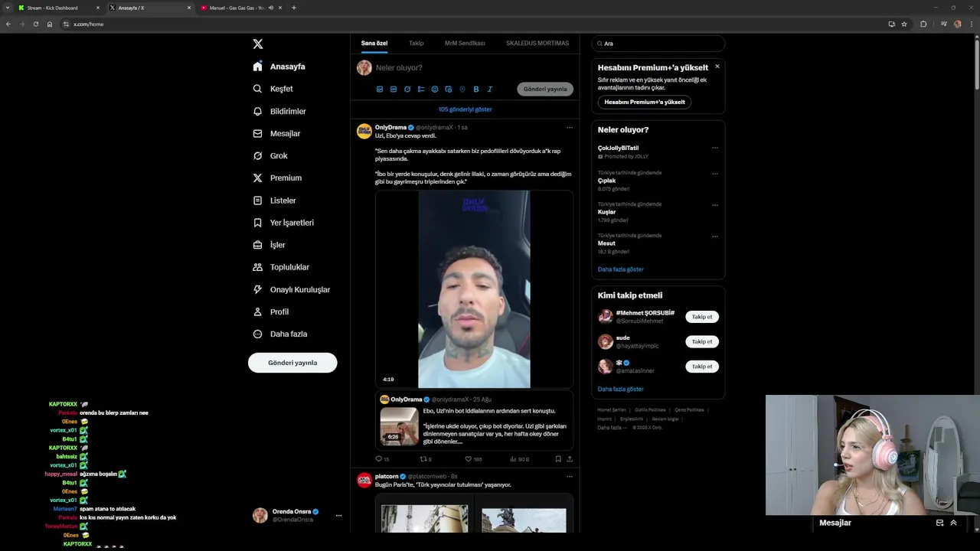Open Yer İşaretleri bookmarks
This screenshot has width=980, height=551.
click(x=283, y=223)
